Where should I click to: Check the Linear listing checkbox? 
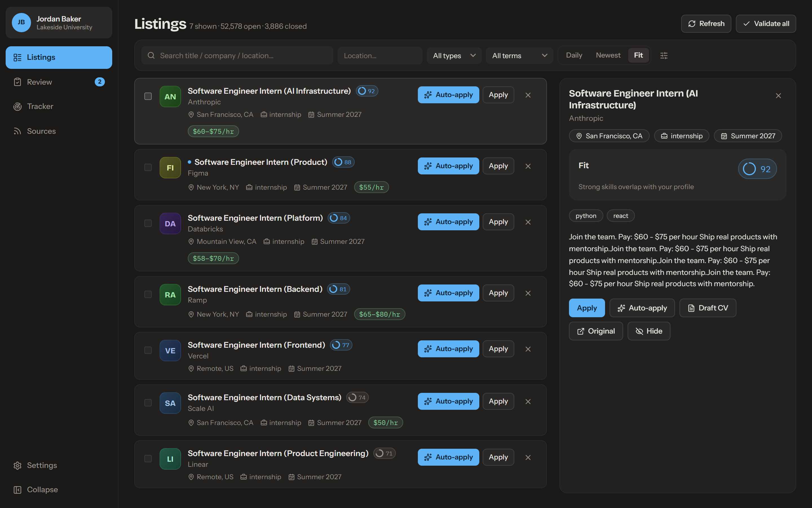[148, 459]
